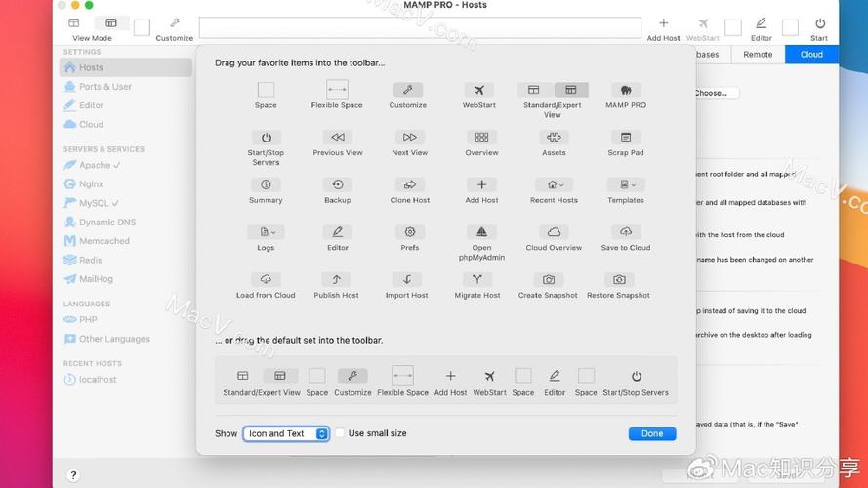Click the Publish Host icon
The width and height of the screenshot is (868, 488).
[x=336, y=279]
